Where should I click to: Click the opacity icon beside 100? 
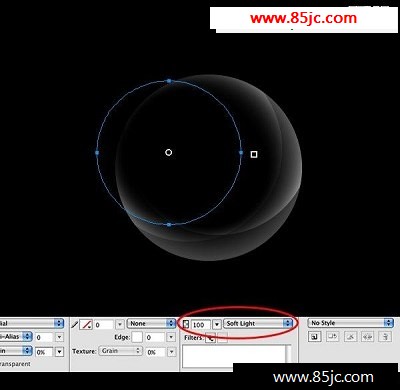(186, 324)
